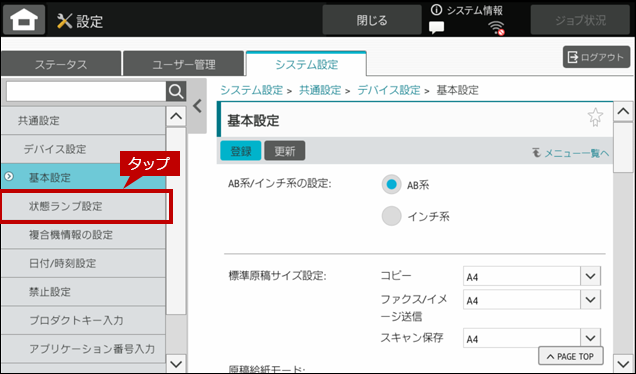This screenshot has width=636, height=374.
Task: Select 基本設定 in the side menu
Action: [x=83, y=177]
